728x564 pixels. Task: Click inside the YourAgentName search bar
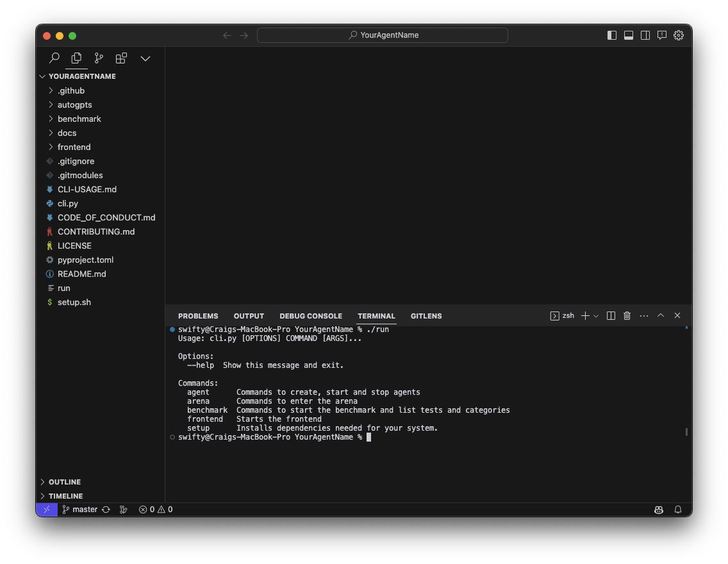(x=383, y=35)
